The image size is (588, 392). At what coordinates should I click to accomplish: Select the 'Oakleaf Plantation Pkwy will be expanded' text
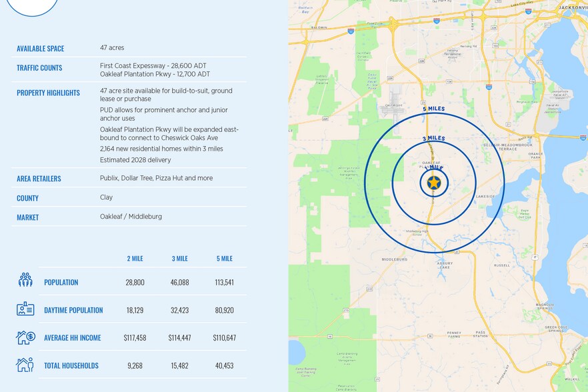point(169,133)
